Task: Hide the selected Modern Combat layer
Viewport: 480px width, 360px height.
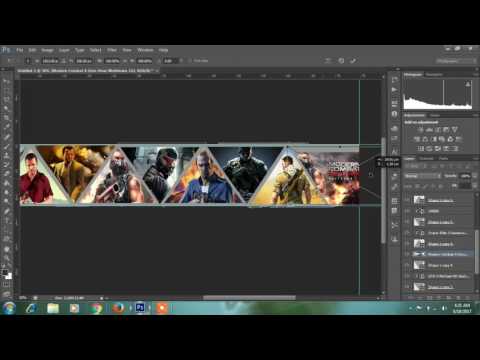Action: [x=407, y=254]
